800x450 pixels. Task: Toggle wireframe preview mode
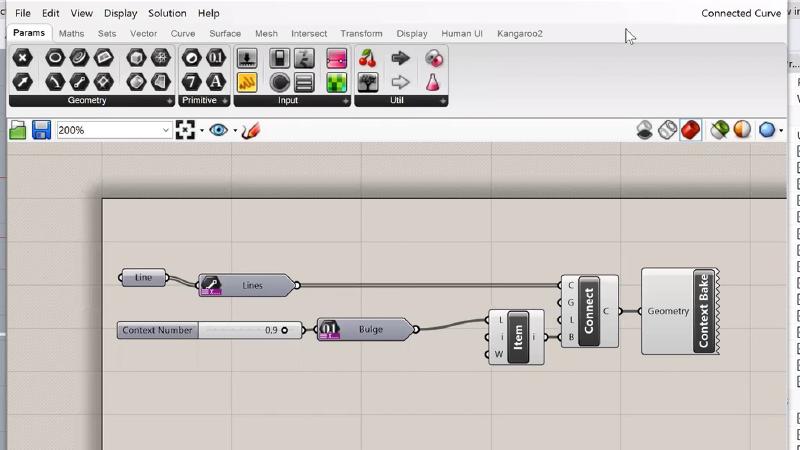click(x=668, y=130)
